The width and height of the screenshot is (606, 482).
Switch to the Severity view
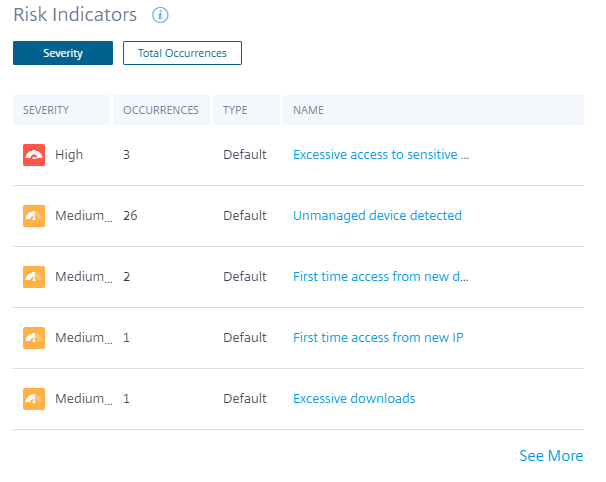click(63, 53)
